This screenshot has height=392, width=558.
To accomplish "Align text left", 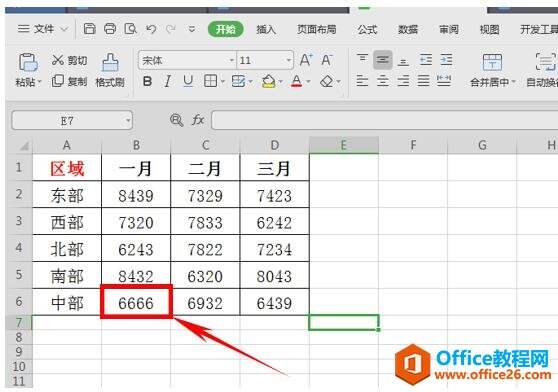I will click(x=362, y=81).
